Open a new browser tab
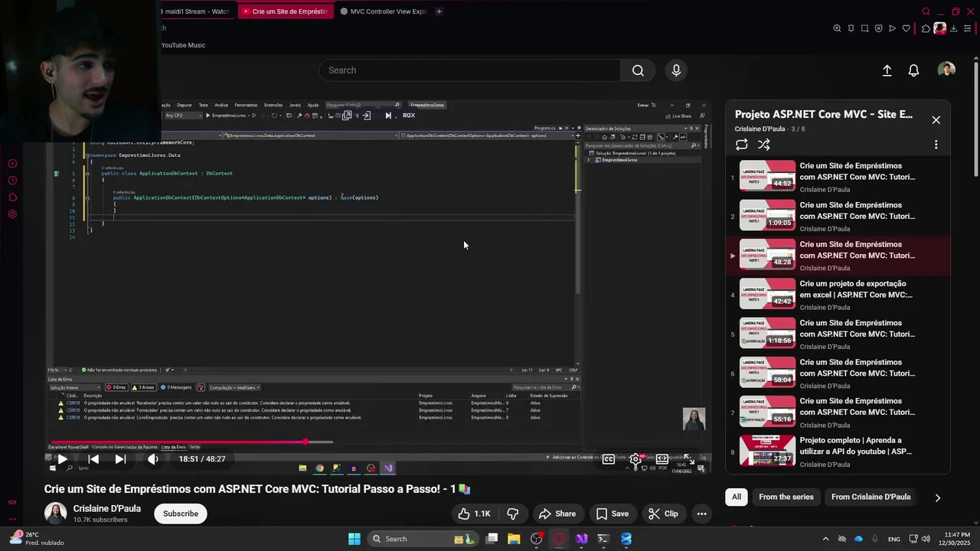The width and height of the screenshot is (980, 551). point(439,11)
